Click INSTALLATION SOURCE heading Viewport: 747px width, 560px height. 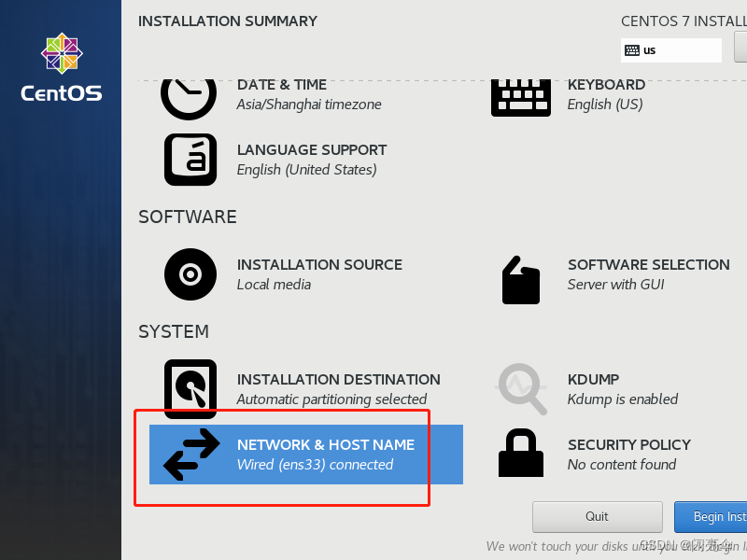point(319,265)
